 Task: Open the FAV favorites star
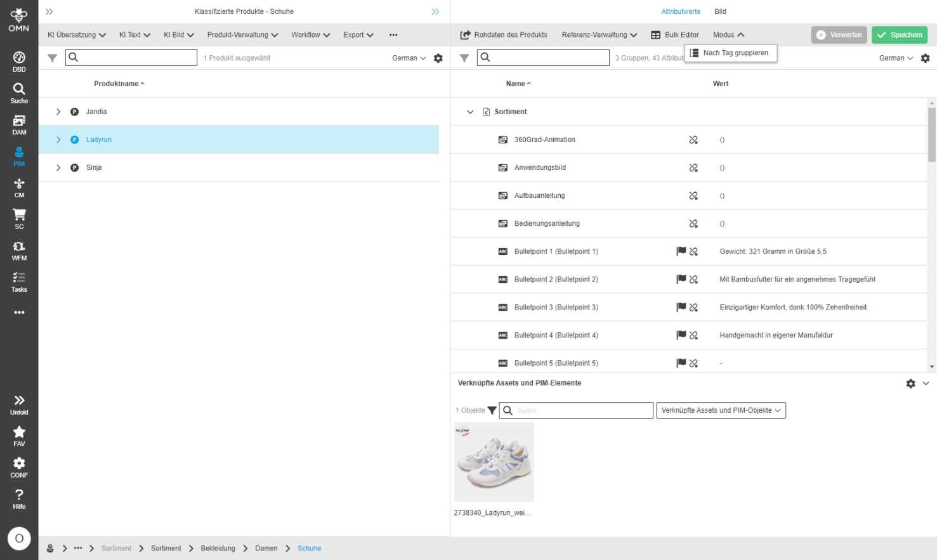[19, 436]
